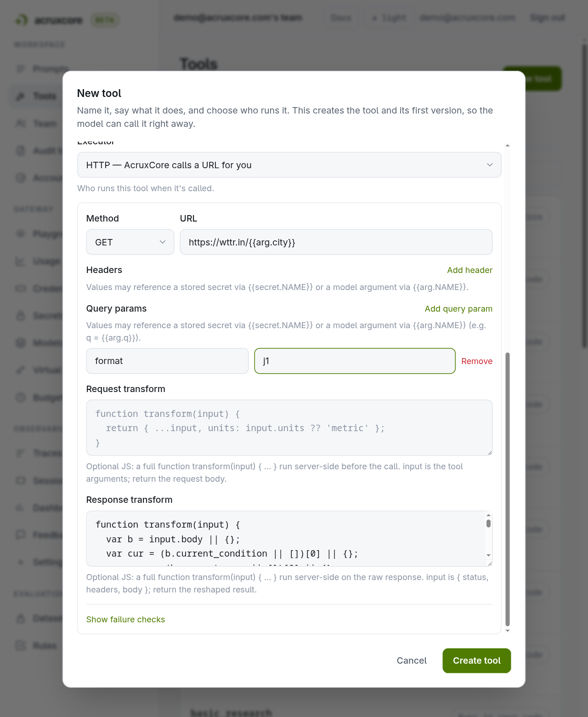
Task: Edit the query param value field "j1"
Action: (x=355, y=361)
